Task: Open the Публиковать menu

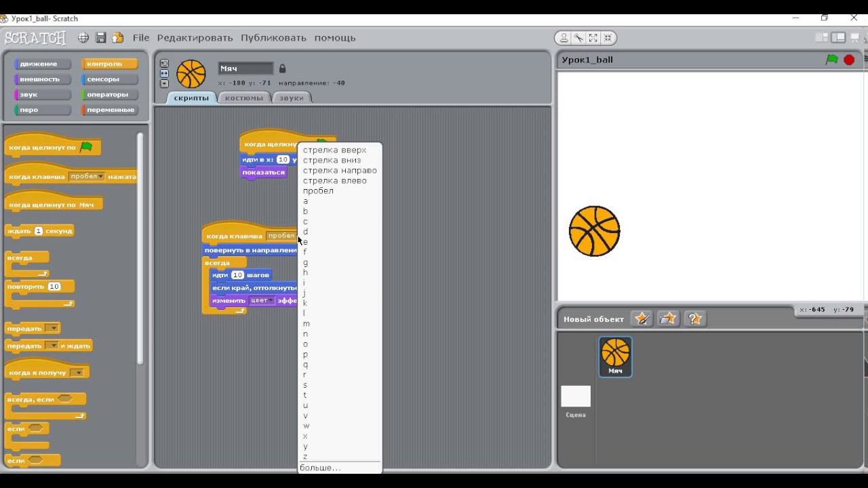Action: click(273, 38)
